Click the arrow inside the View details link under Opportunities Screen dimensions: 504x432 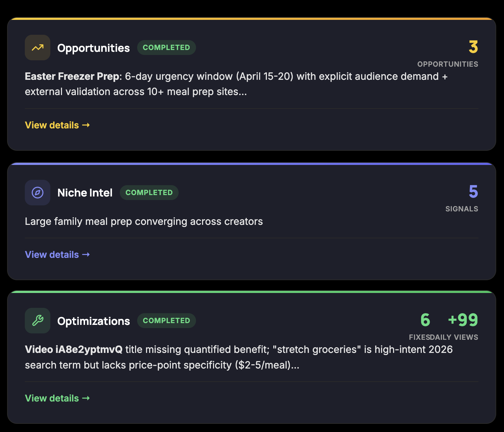click(x=86, y=125)
